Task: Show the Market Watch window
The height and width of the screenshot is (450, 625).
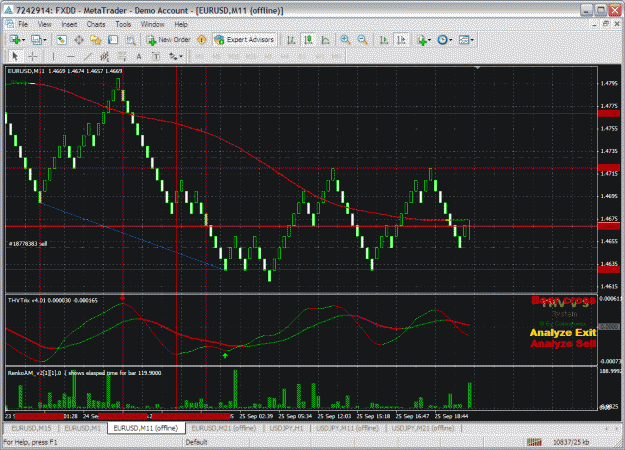Action: [61, 40]
